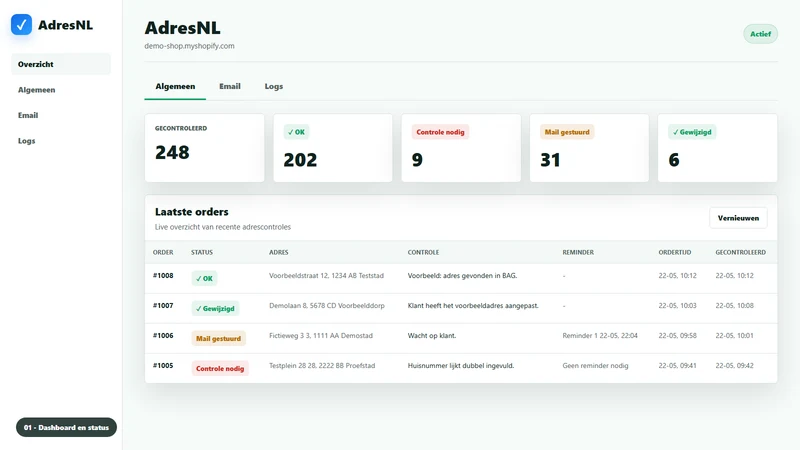Click the CONTROLE column header
The height and width of the screenshot is (450, 800).
423,253
